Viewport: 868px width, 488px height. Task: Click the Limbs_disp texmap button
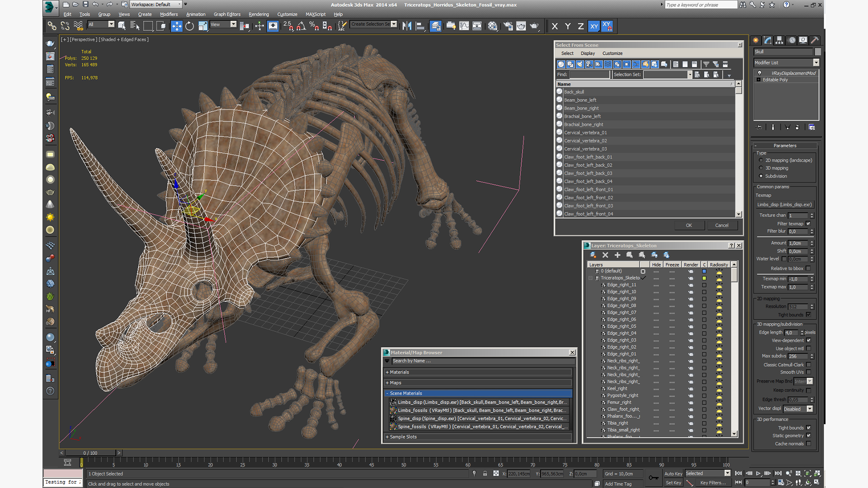pos(784,204)
